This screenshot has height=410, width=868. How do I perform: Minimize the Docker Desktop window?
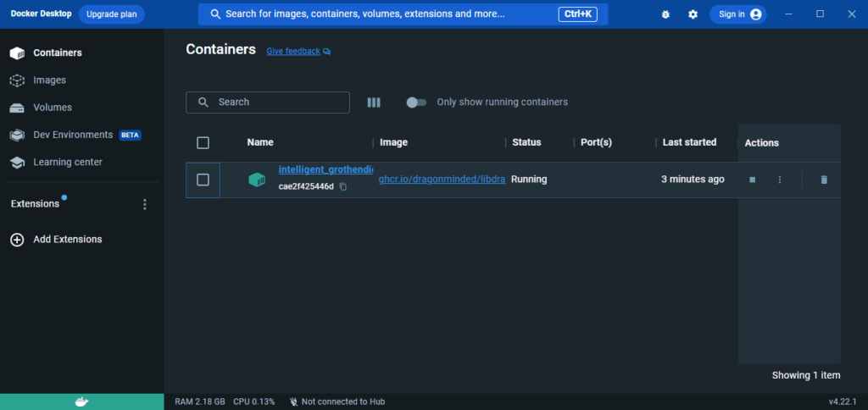click(789, 14)
